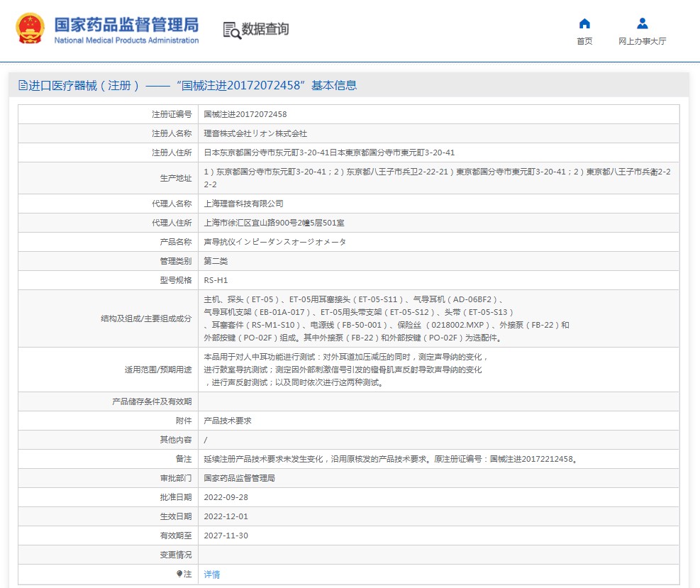The image size is (700, 588).
Task: Click the 备注 remark text
Action: point(391,459)
